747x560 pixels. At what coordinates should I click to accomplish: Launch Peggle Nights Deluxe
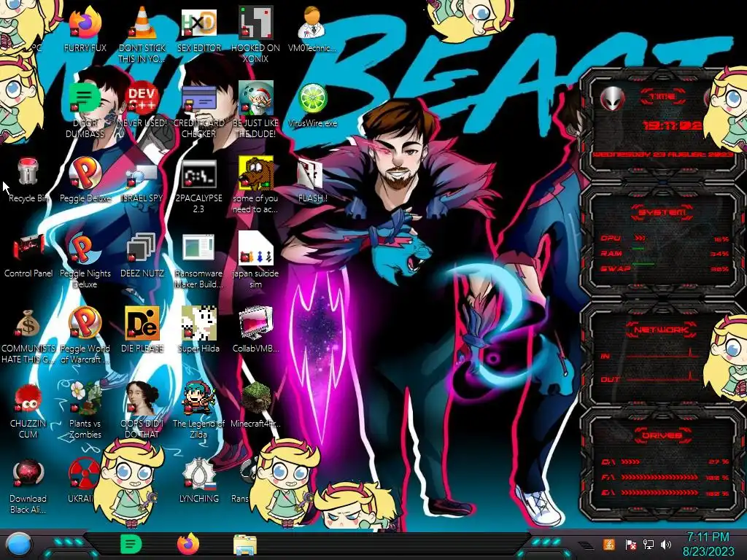point(85,249)
